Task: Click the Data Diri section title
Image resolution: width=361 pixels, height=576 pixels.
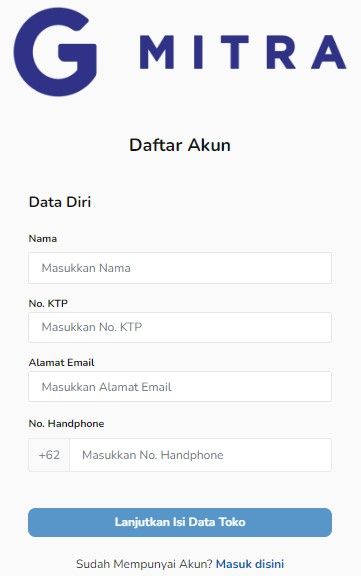Action: (60, 202)
